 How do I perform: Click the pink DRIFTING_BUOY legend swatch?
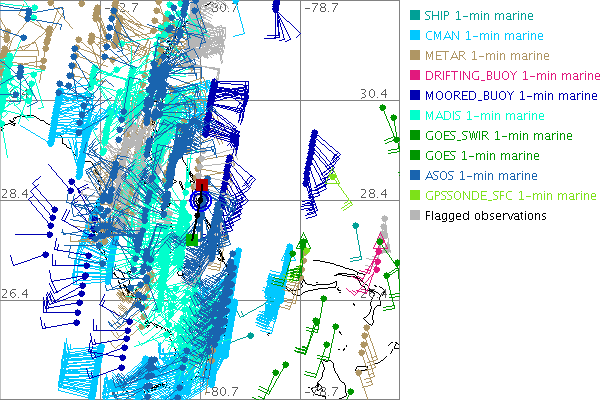(x=415, y=76)
